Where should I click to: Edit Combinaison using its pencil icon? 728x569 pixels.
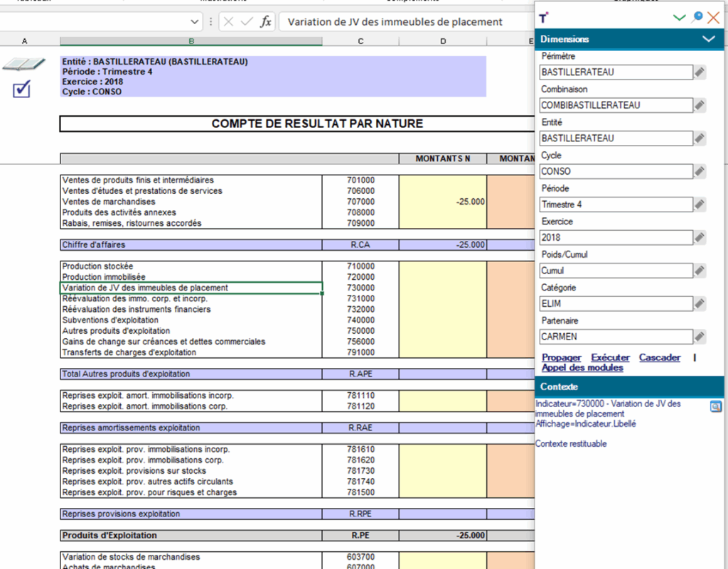pyautogui.click(x=700, y=105)
